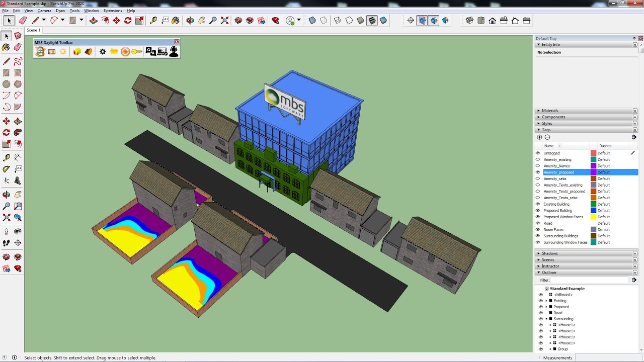
Task: Select the Scene 1 tab
Action: point(33,30)
